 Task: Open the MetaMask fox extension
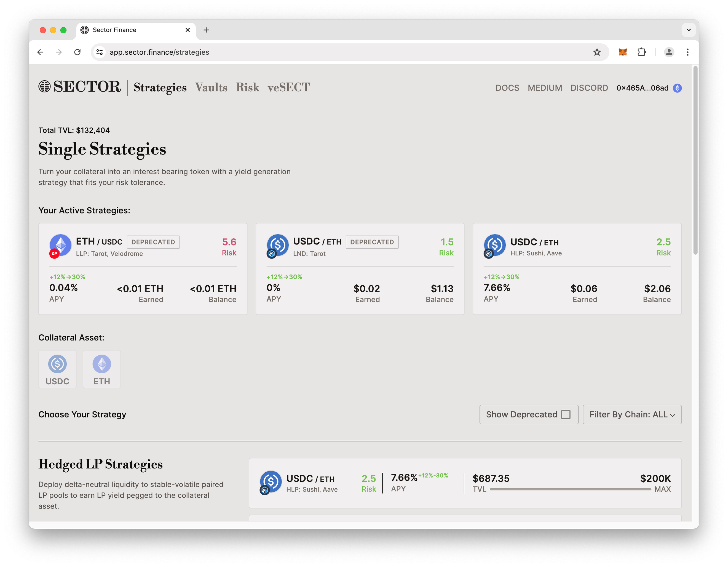point(622,52)
